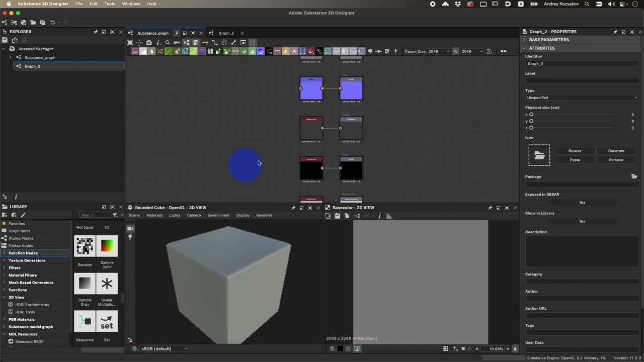Screen dimensions: 644x362
Task: Browse package folder icon in properties
Action: pyautogui.click(x=634, y=176)
